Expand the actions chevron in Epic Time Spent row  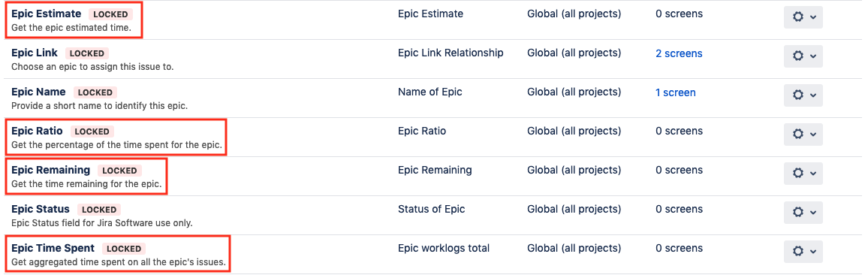(x=812, y=252)
